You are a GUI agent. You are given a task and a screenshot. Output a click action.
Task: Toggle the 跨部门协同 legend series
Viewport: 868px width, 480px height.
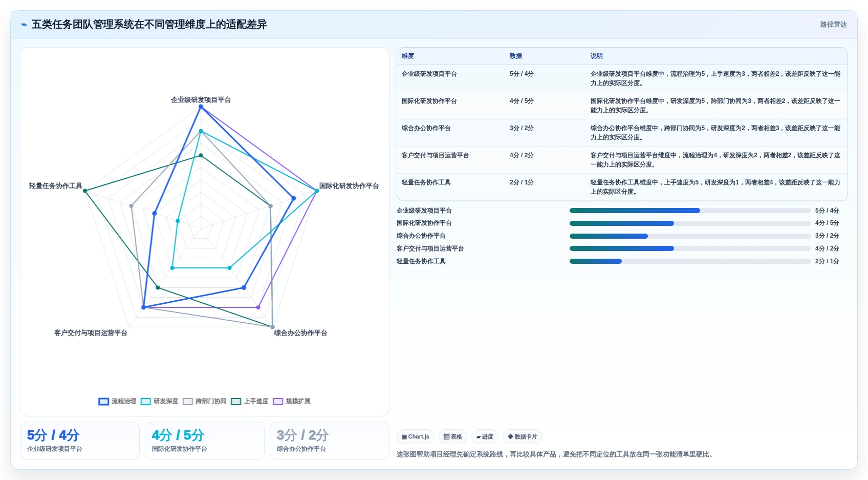tap(204, 401)
